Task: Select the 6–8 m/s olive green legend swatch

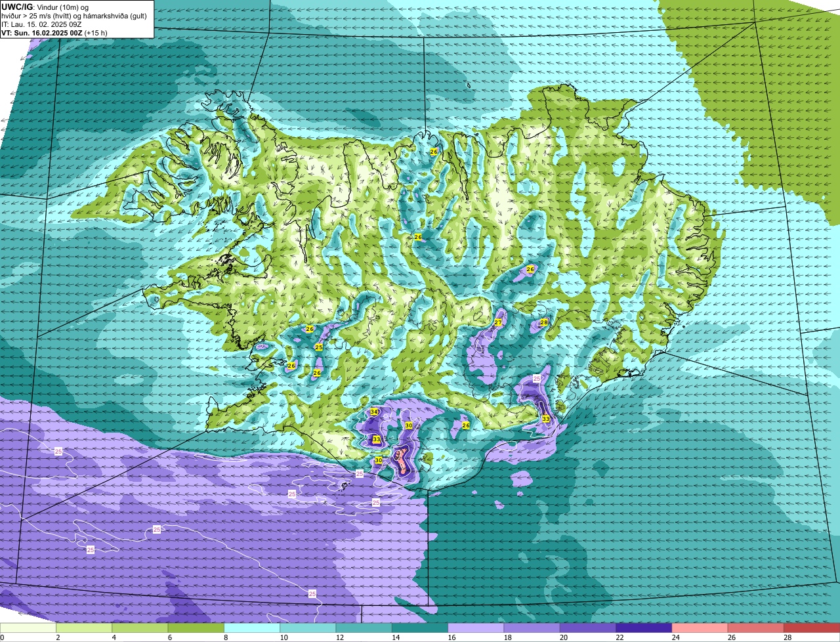Action: (196, 628)
